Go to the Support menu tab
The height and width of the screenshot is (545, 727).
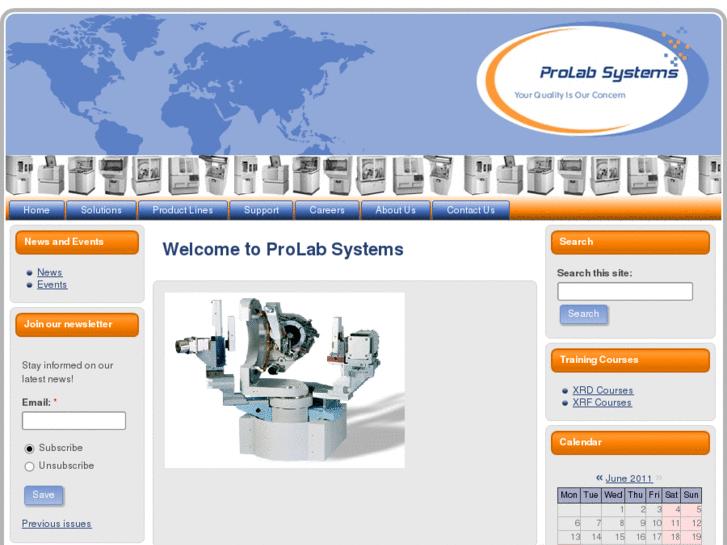pyautogui.click(x=261, y=210)
